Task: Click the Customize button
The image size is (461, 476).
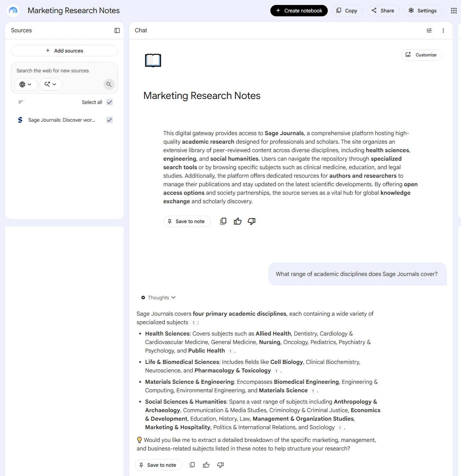Action: 422,55
